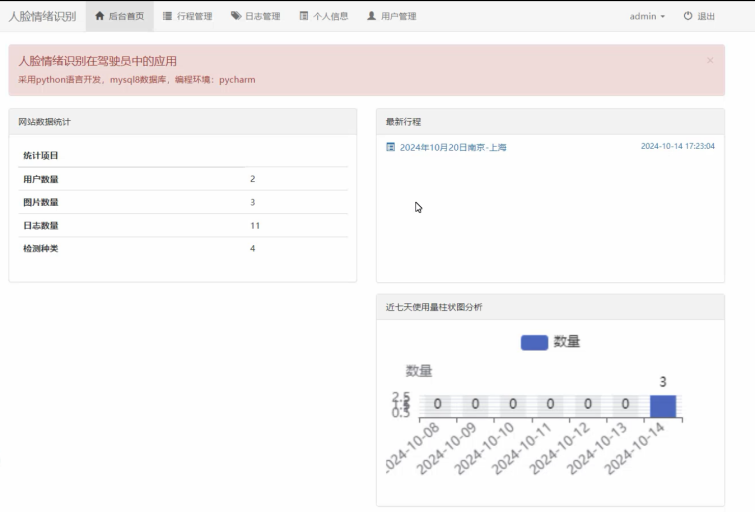Image resolution: width=755 pixels, height=513 pixels.
Task: Click the 统计项目 table header
Action: (x=40, y=156)
